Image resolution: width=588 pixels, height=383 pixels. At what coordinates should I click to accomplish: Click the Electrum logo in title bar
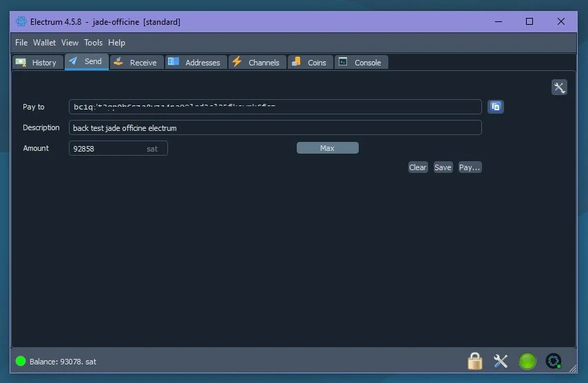click(21, 21)
